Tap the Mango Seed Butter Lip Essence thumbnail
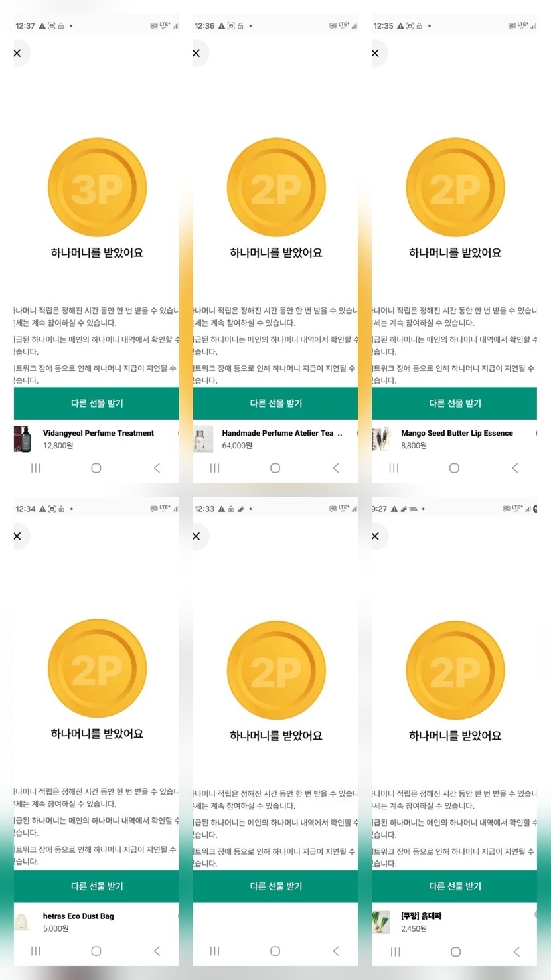 (382, 439)
